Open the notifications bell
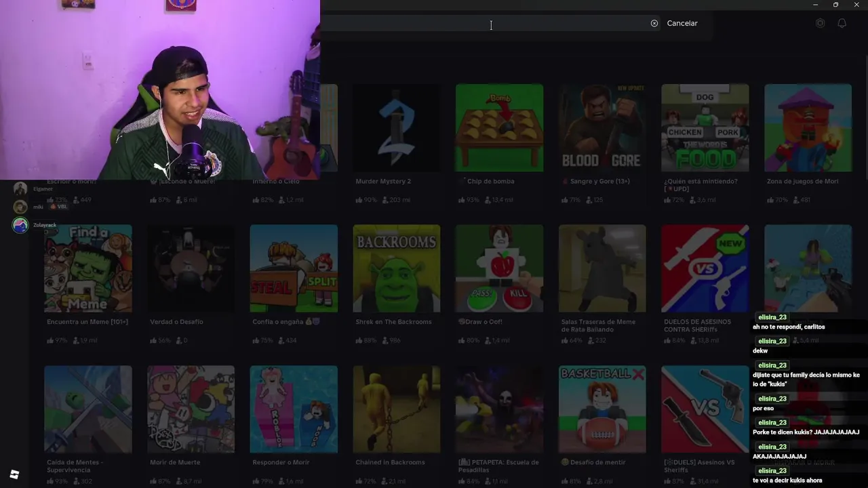 click(842, 23)
